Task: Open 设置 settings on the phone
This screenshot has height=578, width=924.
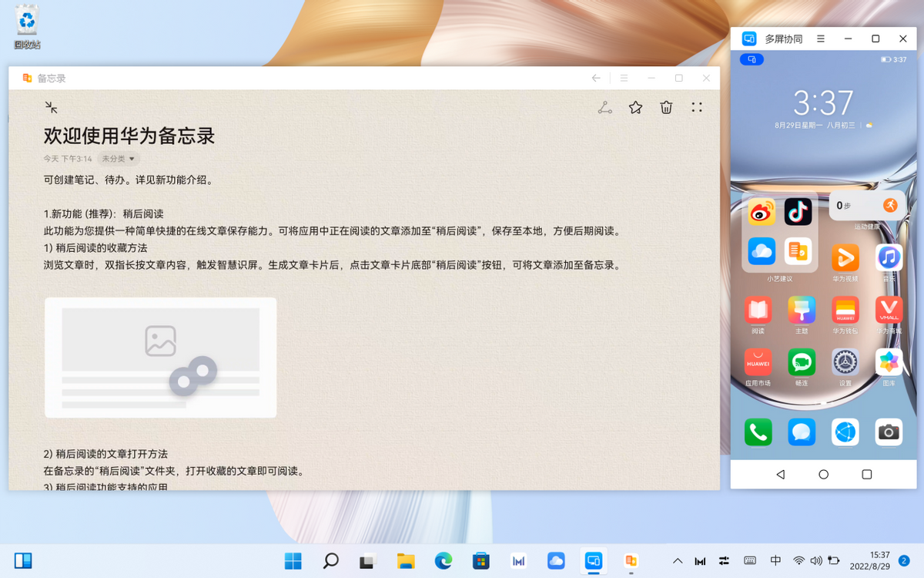Action: [845, 362]
